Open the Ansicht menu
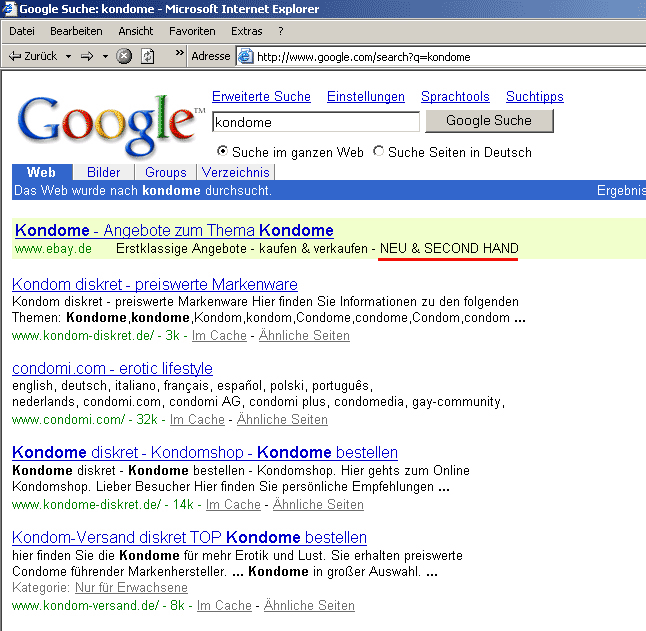 click(136, 31)
